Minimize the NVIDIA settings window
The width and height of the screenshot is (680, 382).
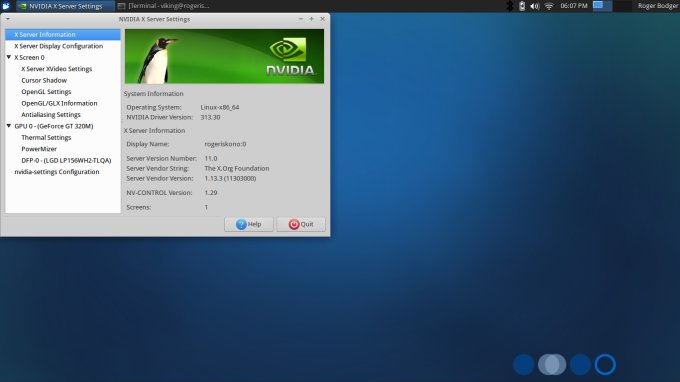(x=301, y=19)
